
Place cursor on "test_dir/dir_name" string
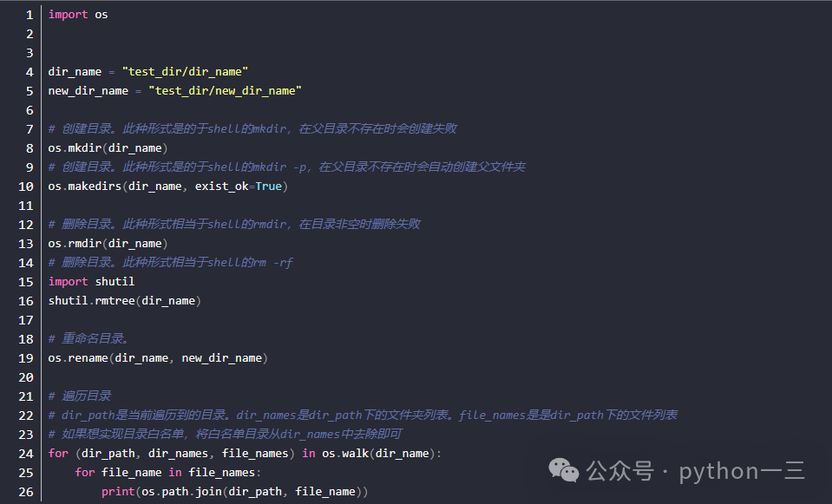(x=185, y=72)
